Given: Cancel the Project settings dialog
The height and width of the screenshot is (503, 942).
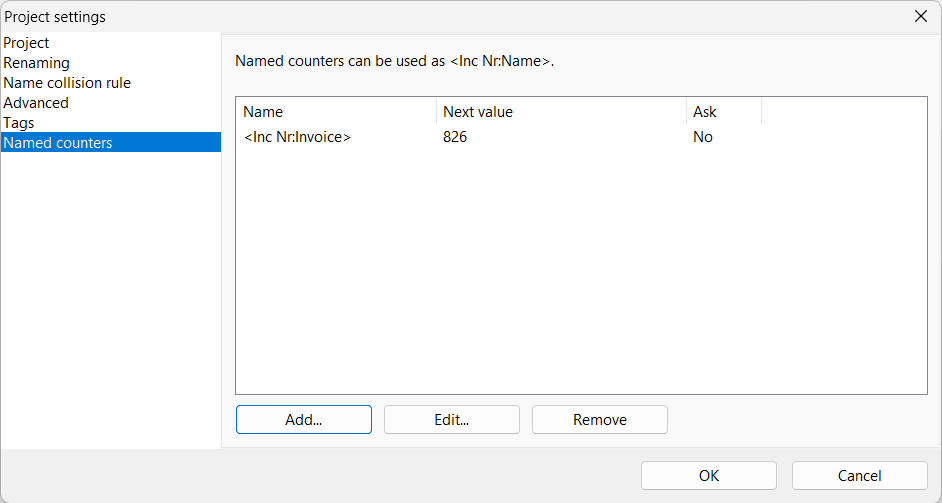Looking at the screenshot, I should point(860,475).
